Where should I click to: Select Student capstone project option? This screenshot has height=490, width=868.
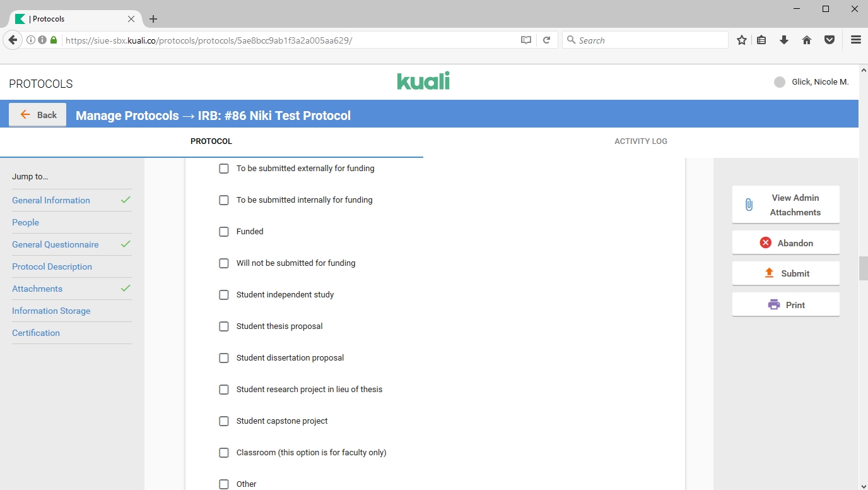(224, 421)
